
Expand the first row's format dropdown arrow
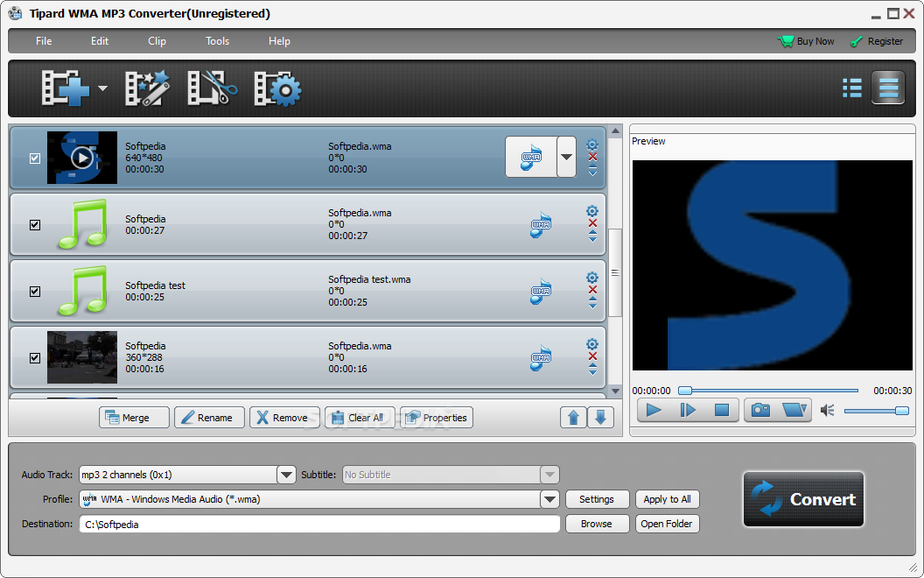(x=566, y=157)
